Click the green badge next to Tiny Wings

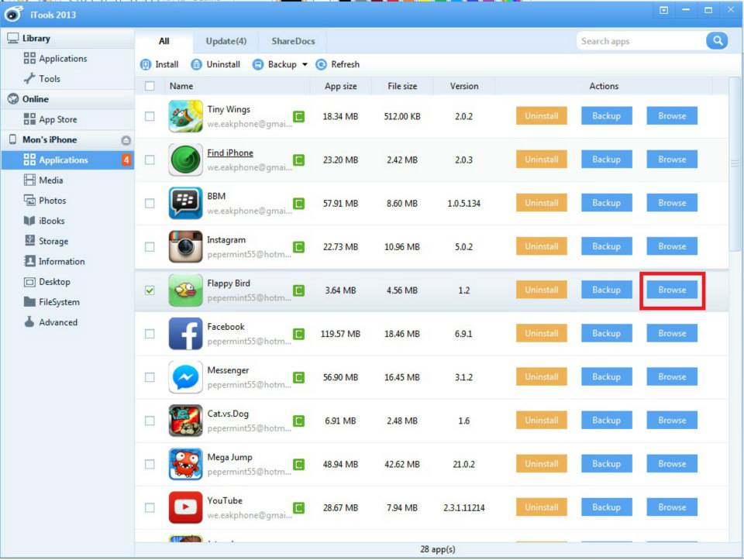pos(298,116)
